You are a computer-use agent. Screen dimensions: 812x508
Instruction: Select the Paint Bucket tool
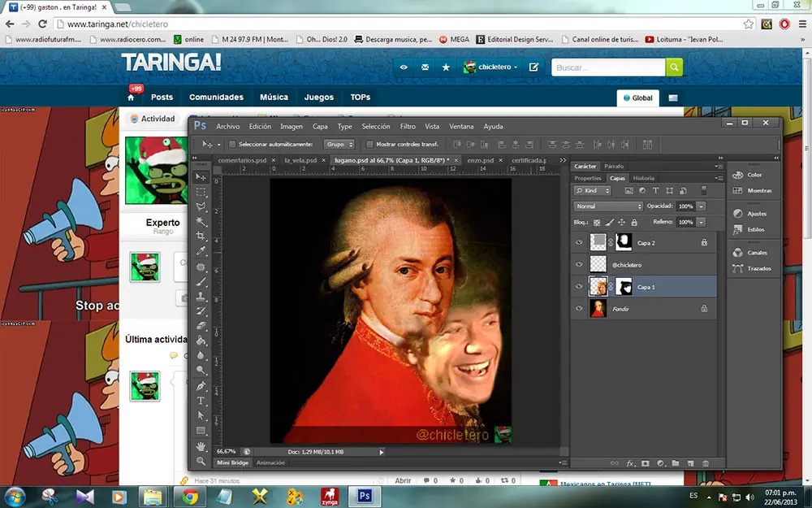click(201, 341)
